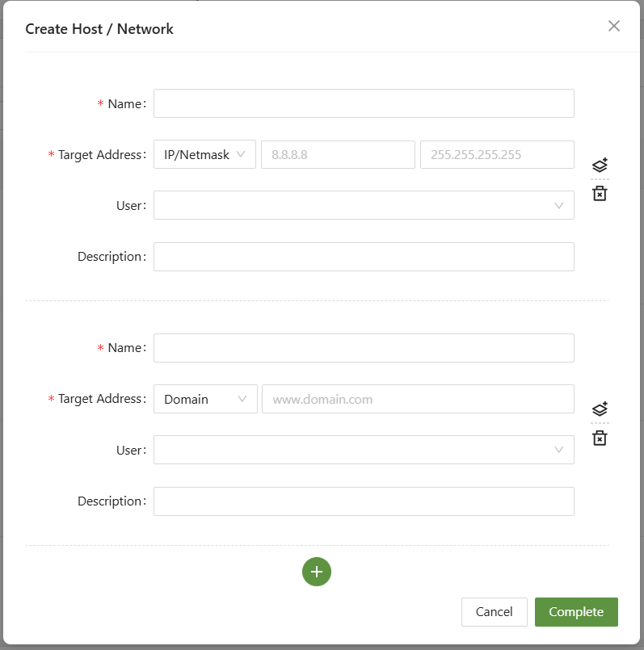The height and width of the screenshot is (650, 644).
Task: Delete the first host entry with trash icon
Action: (600, 194)
